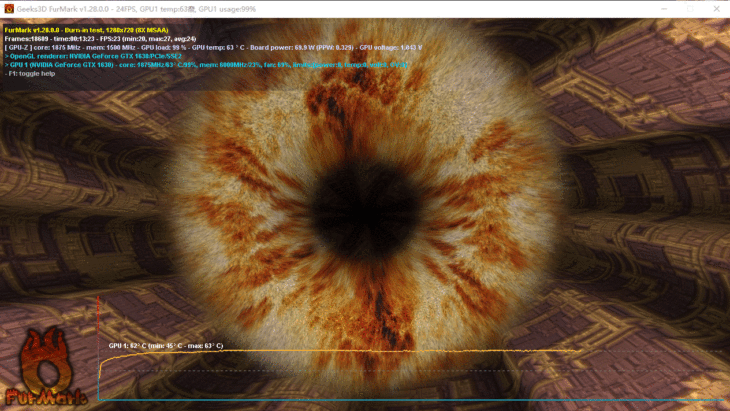Click the FurMark app icon in title bar
This screenshot has height=411, width=730.
(9, 9)
